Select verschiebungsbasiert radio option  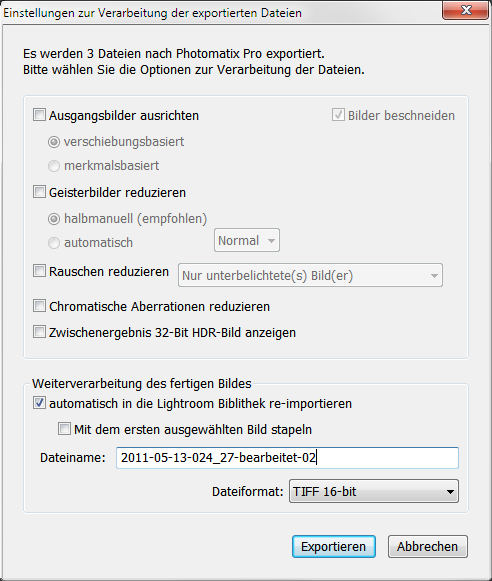pyautogui.click(x=54, y=142)
